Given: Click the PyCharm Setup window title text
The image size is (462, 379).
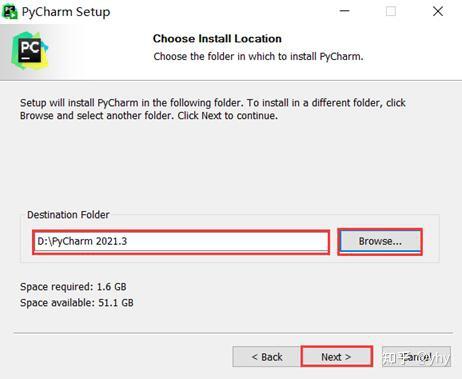Looking at the screenshot, I should pos(66,12).
